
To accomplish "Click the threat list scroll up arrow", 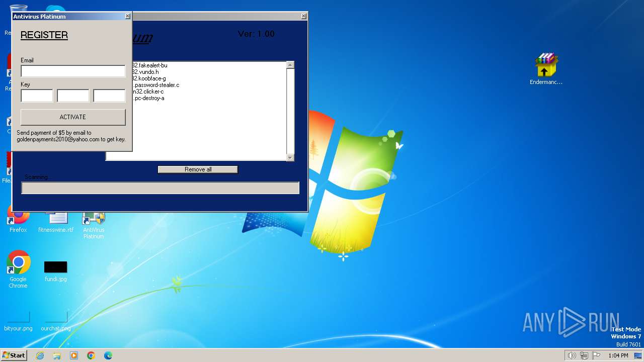I will (290, 65).
